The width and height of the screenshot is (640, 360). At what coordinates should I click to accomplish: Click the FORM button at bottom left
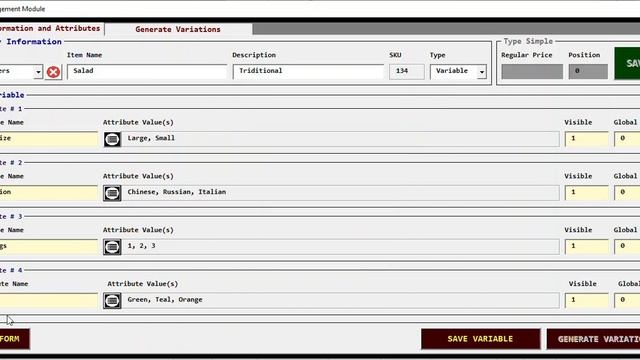coord(15,339)
